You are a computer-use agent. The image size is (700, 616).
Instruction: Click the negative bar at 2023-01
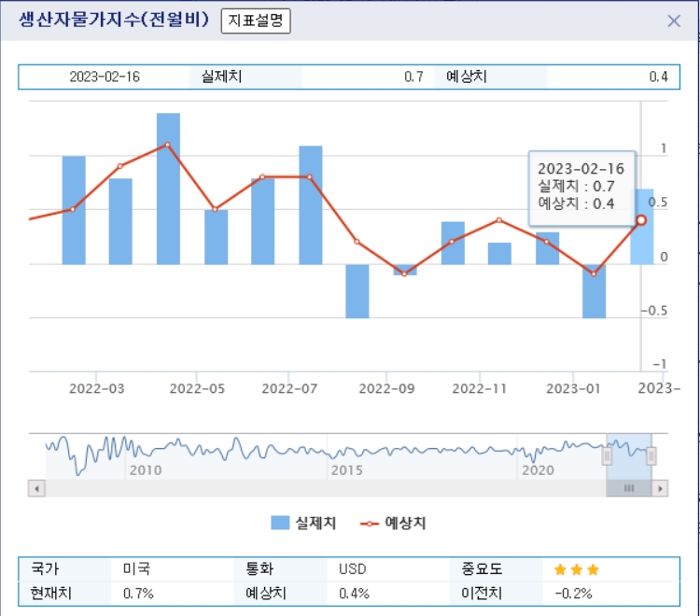click(x=595, y=291)
